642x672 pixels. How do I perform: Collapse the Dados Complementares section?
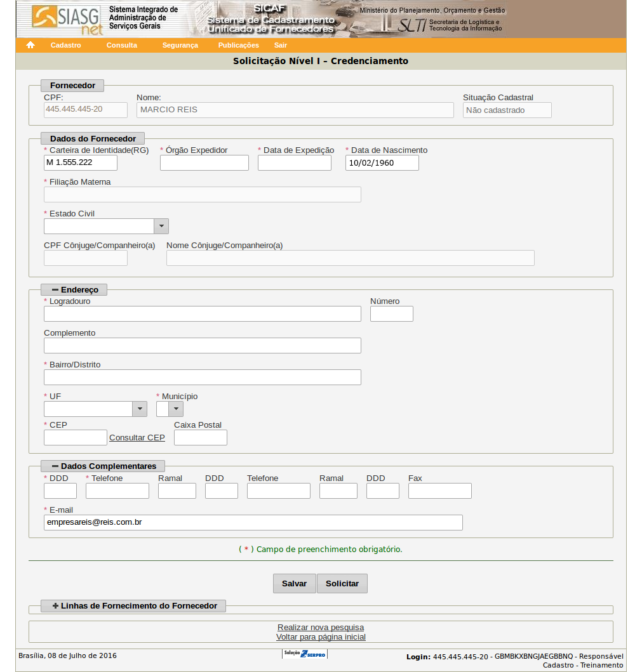click(x=103, y=466)
